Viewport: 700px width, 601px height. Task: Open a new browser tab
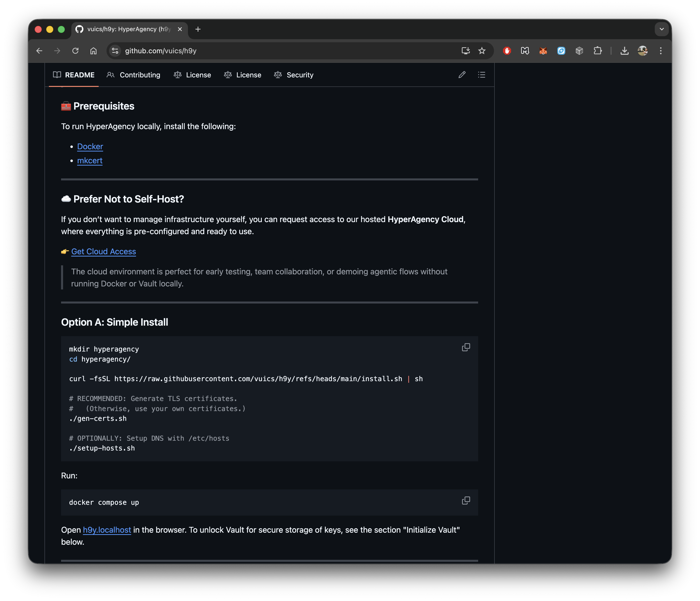point(198,29)
